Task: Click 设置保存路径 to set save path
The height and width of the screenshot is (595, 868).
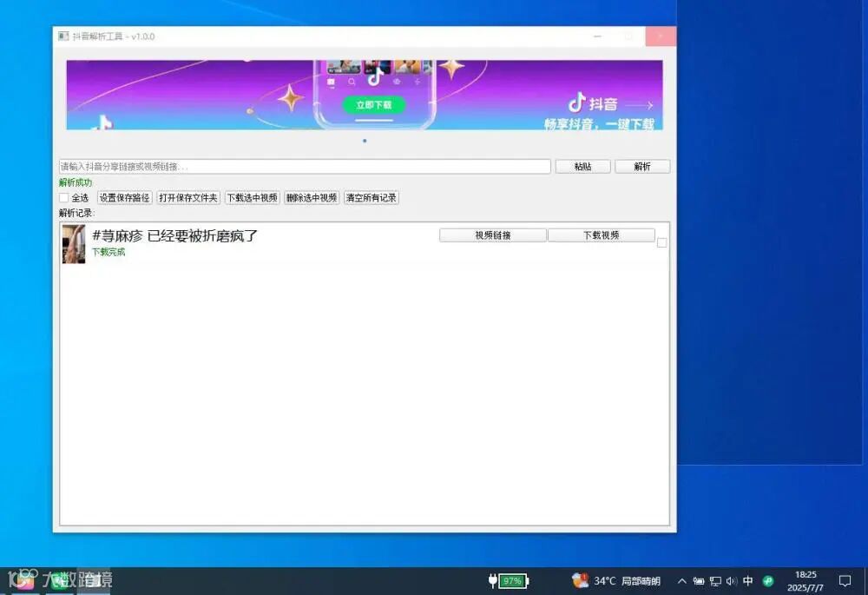Action: [124, 198]
